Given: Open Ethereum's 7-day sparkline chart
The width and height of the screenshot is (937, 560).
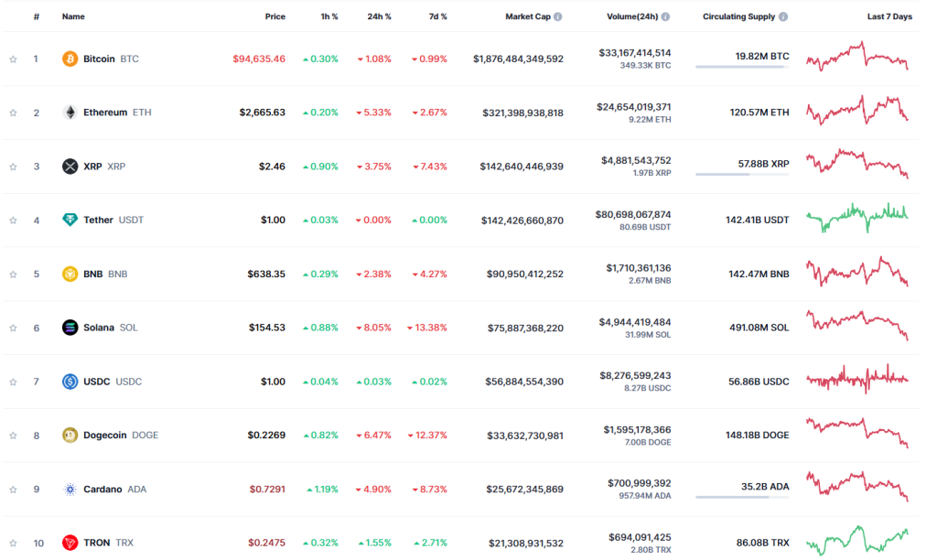Looking at the screenshot, I should [x=856, y=110].
